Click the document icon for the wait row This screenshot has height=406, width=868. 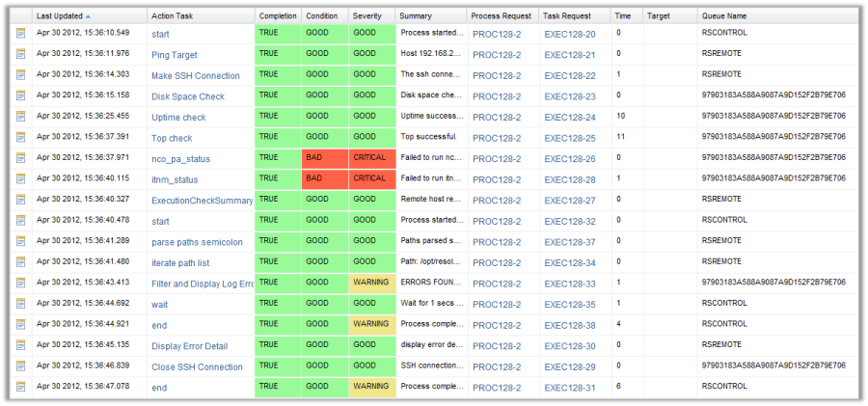[x=20, y=304]
